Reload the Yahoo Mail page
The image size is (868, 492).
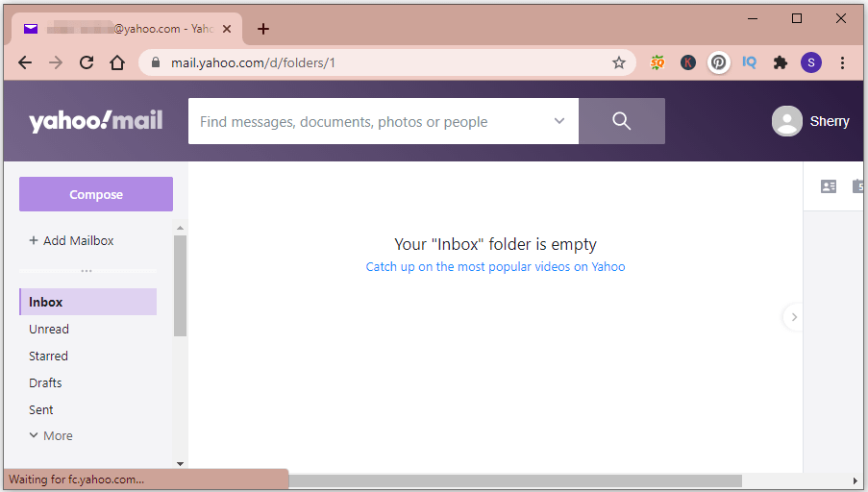coord(87,62)
